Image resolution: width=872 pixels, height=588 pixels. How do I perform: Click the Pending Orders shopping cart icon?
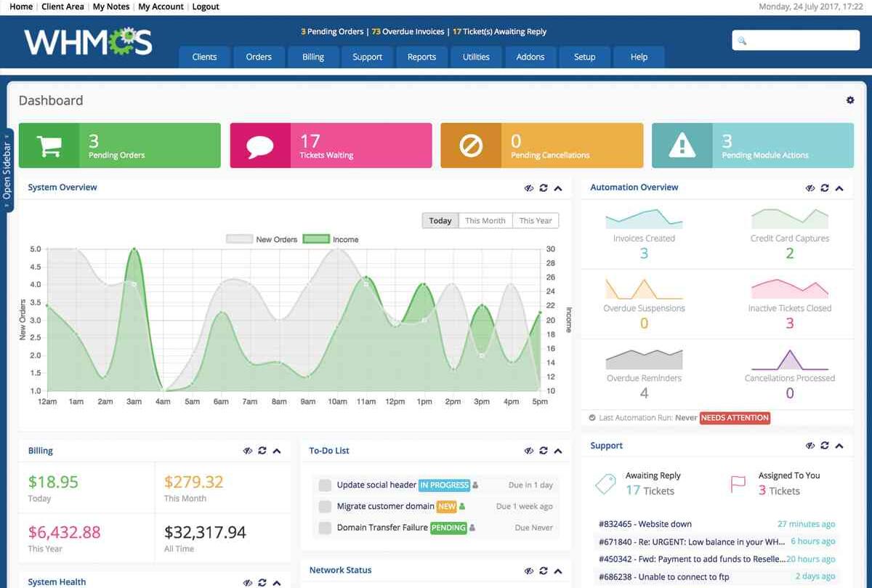point(49,146)
